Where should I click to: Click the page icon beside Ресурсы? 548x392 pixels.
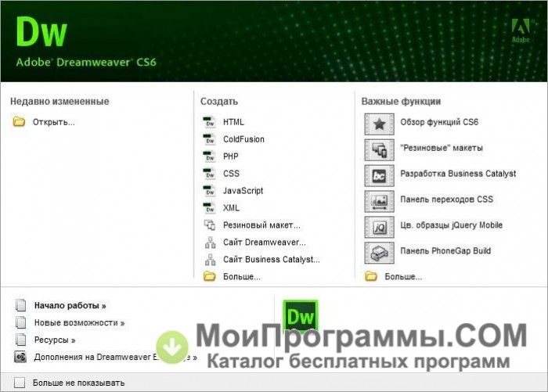pyautogui.click(x=20, y=340)
